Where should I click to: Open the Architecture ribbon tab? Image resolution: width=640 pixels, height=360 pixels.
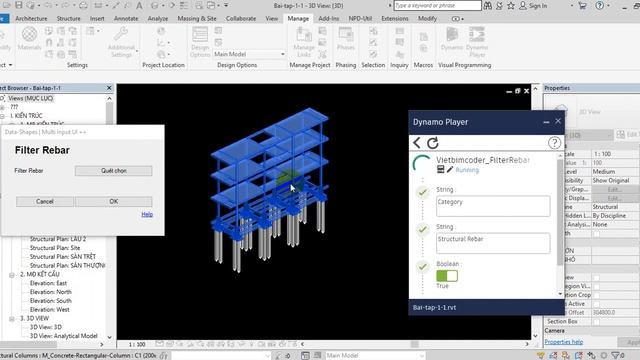pos(31,18)
